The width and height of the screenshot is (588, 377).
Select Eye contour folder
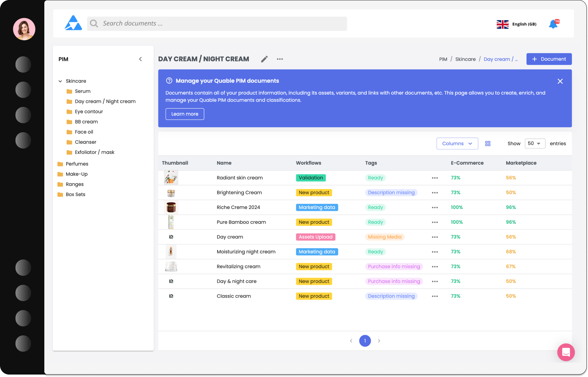(x=89, y=112)
